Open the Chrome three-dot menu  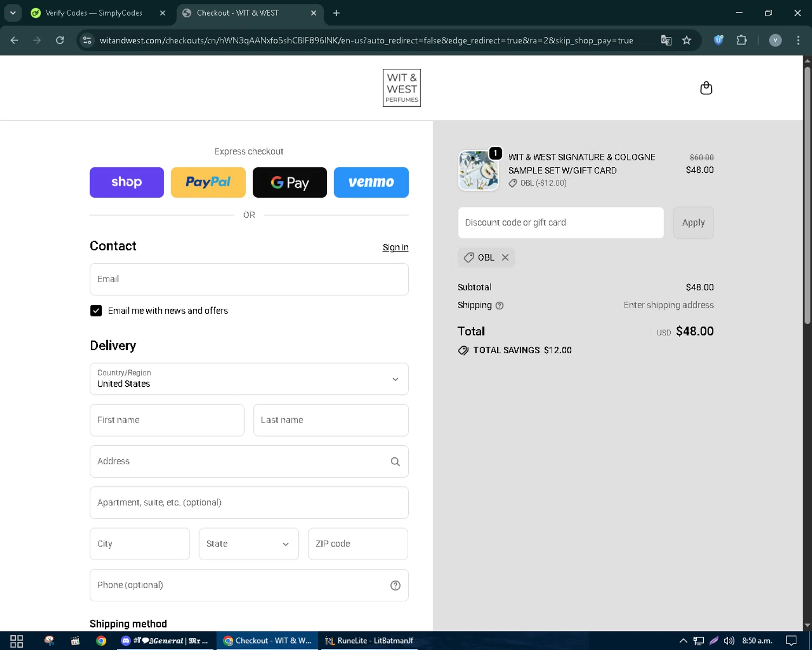pos(798,40)
